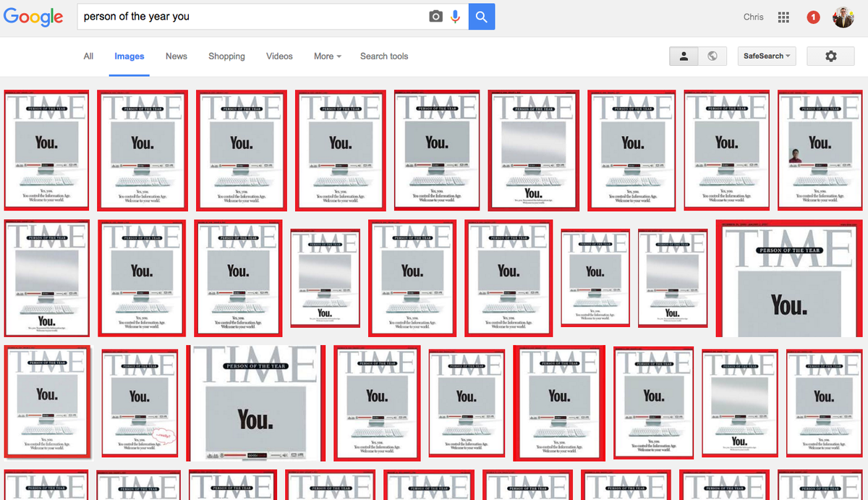Image resolution: width=868 pixels, height=500 pixels.
Task: Go to the News tab
Action: [176, 56]
